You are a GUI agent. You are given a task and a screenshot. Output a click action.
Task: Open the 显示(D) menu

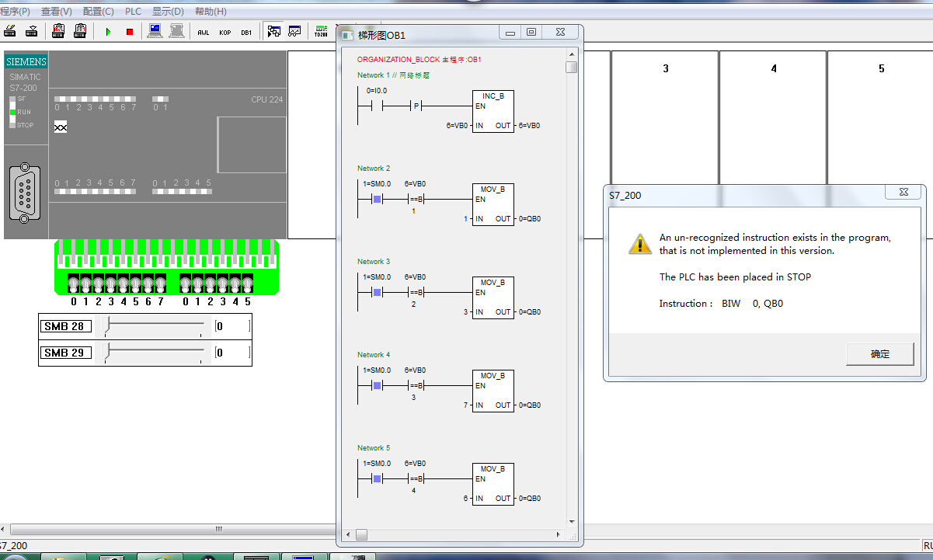point(168,12)
